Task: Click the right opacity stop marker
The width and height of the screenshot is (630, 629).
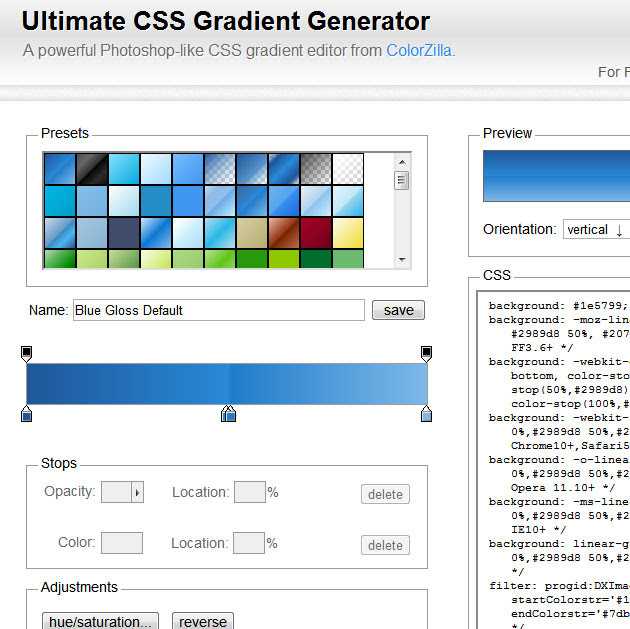Action: pyautogui.click(x=427, y=353)
